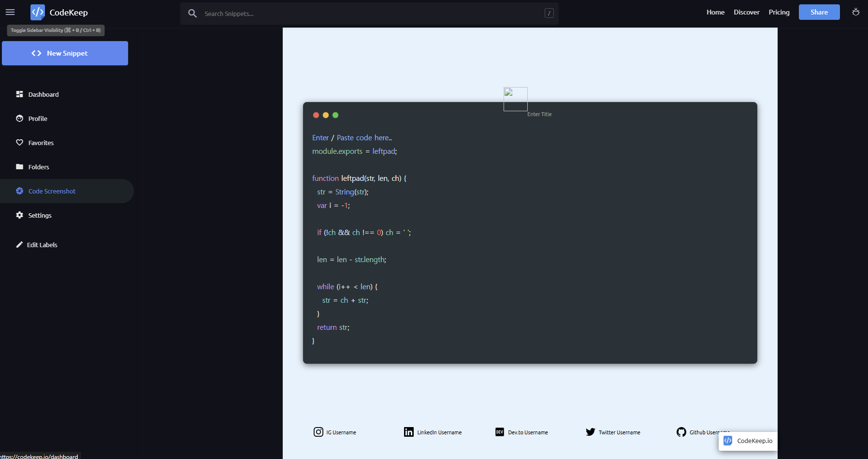Image resolution: width=868 pixels, height=459 pixels.
Task: Click the GitHub icon near Github Username
Action: tap(681, 432)
